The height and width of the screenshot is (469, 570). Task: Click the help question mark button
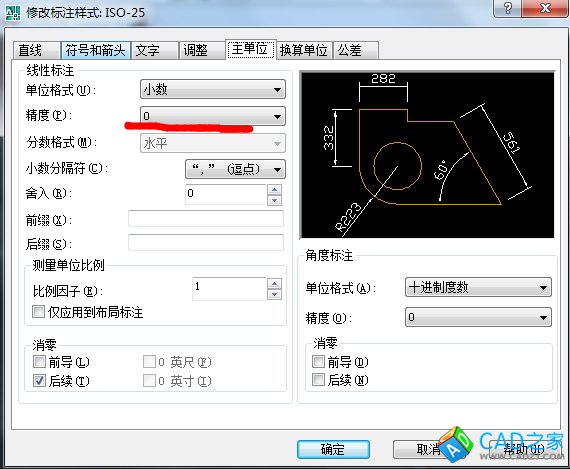[x=507, y=8]
